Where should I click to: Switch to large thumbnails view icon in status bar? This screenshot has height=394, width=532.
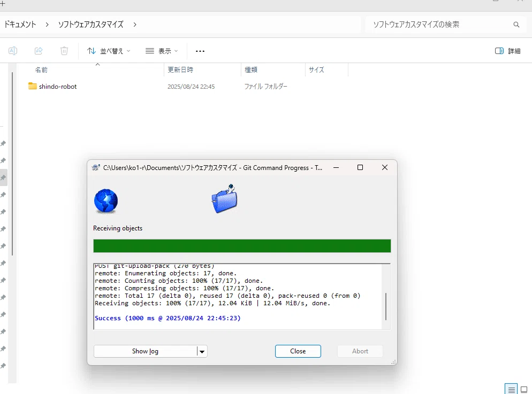(524, 390)
